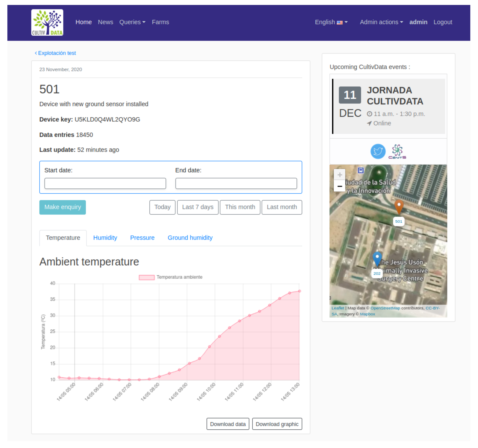478x448 pixels.
Task: Follow the OpenStreetMap attribution link
Action: click(385, 308)
